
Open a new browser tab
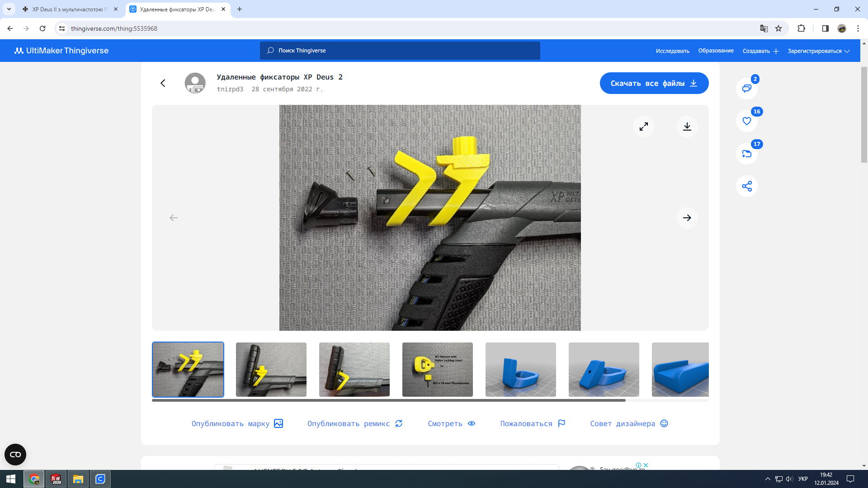point(240,9)
